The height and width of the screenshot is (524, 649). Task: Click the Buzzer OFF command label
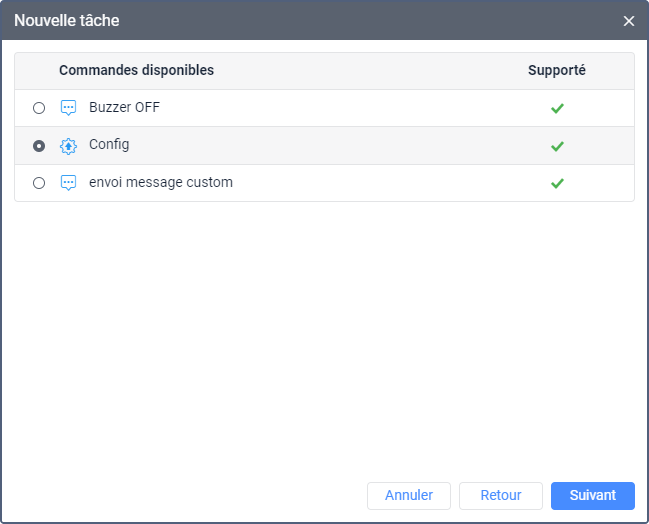click(124, 107)
